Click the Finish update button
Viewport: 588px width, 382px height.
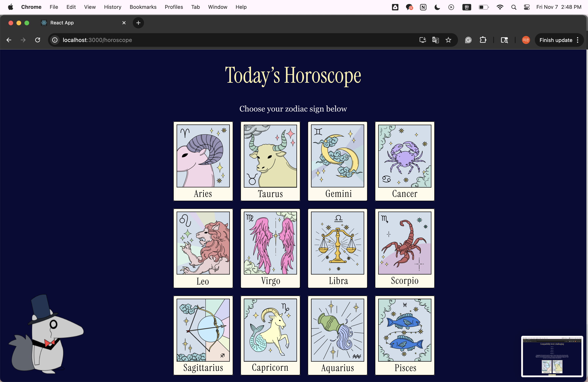pyautogui.click(x=556, y=40)
